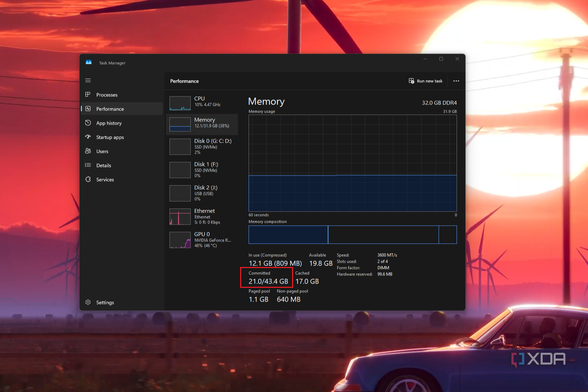Click the Hardware reserved 99.6 MB value
This screenshot has width=588, height=392.
tap(385, 274)
